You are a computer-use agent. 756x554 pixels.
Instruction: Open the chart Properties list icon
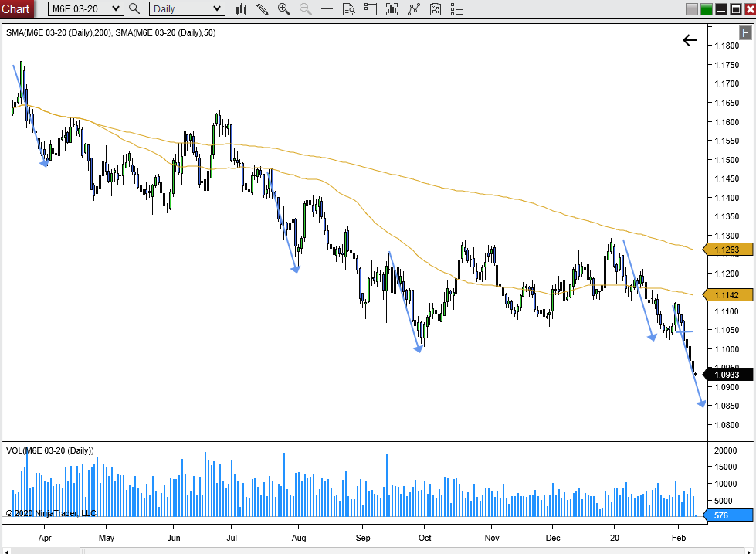click(x=457, y=8)
